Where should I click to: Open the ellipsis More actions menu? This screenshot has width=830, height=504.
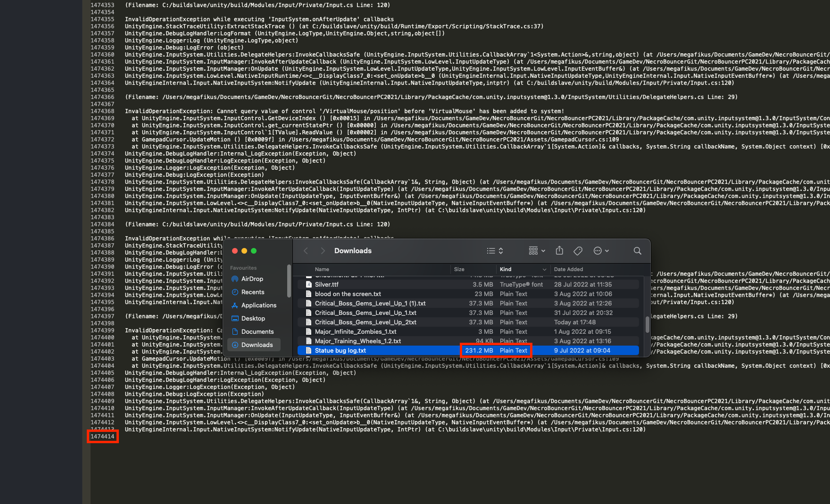point(601,251)
